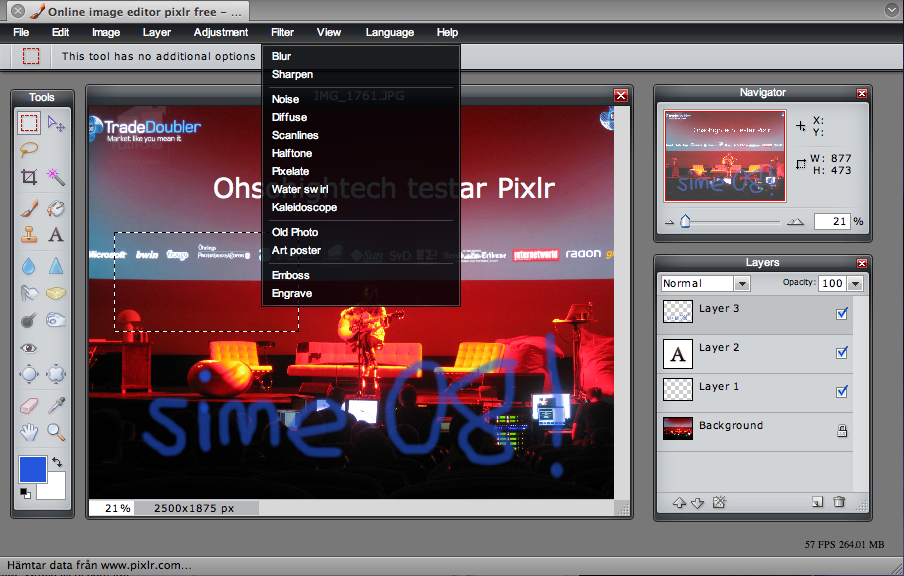Swap foreground and background colors

tap(57, 462)
